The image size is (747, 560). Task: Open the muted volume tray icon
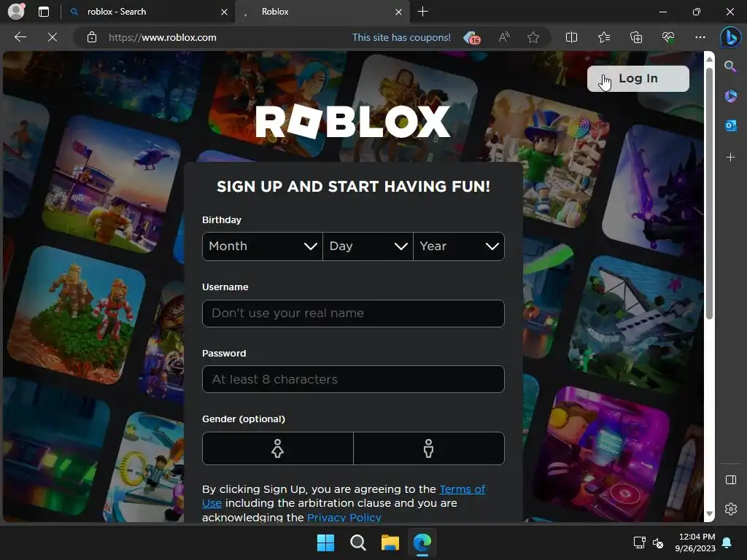(x=658, y=542)
